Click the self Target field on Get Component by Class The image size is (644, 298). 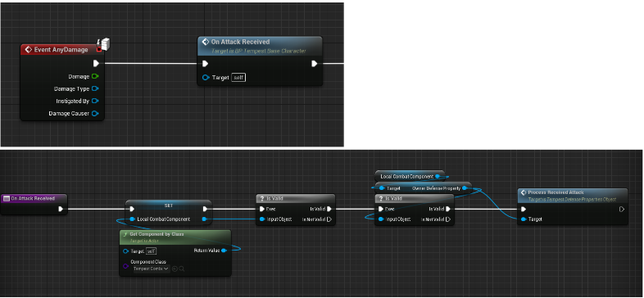click(x=152, y=251)
